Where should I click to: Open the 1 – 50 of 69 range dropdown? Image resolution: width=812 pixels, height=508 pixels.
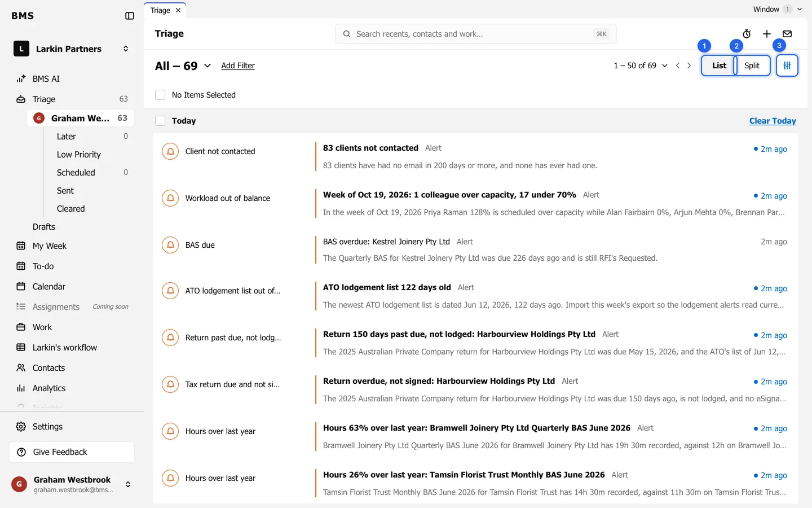point(641,65)
